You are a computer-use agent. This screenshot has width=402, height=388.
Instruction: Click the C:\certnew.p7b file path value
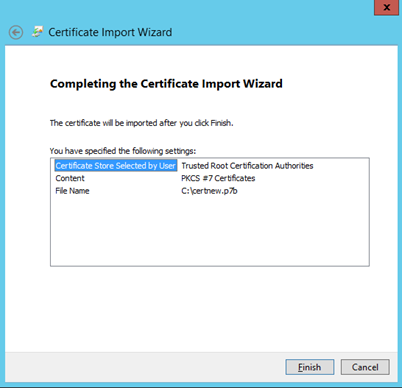point(209,191)
